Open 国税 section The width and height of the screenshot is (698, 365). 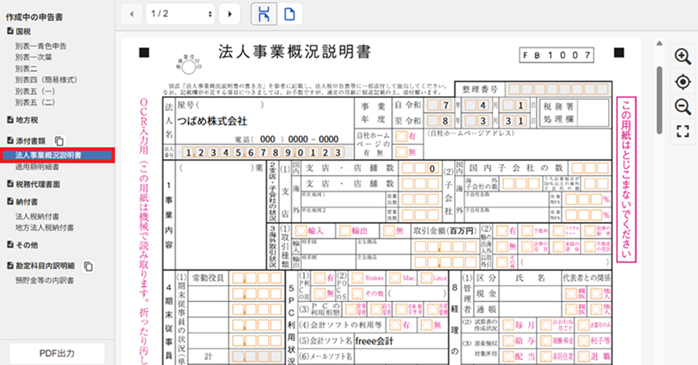click(19, 32)
